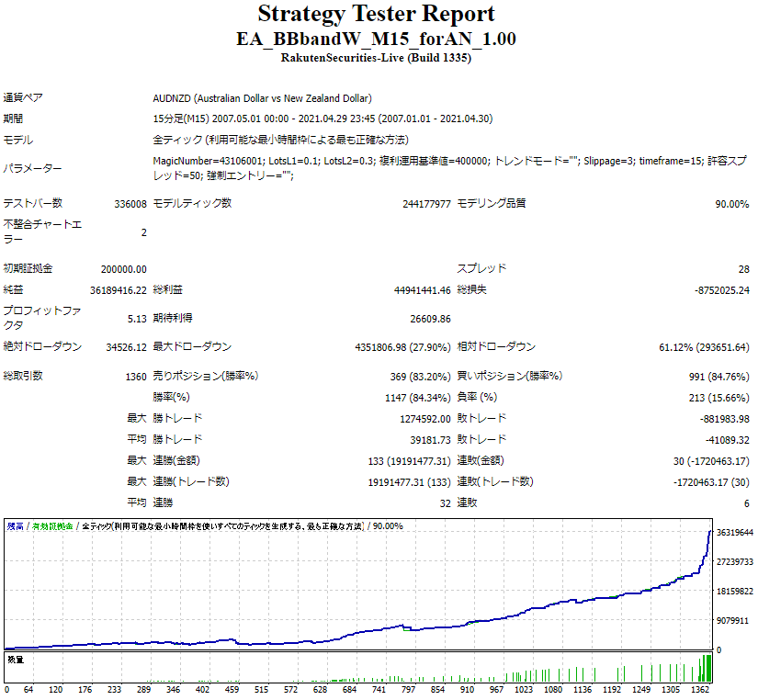Select the パラメーター row label
758x700 pixels.
[x=32, y=169]
